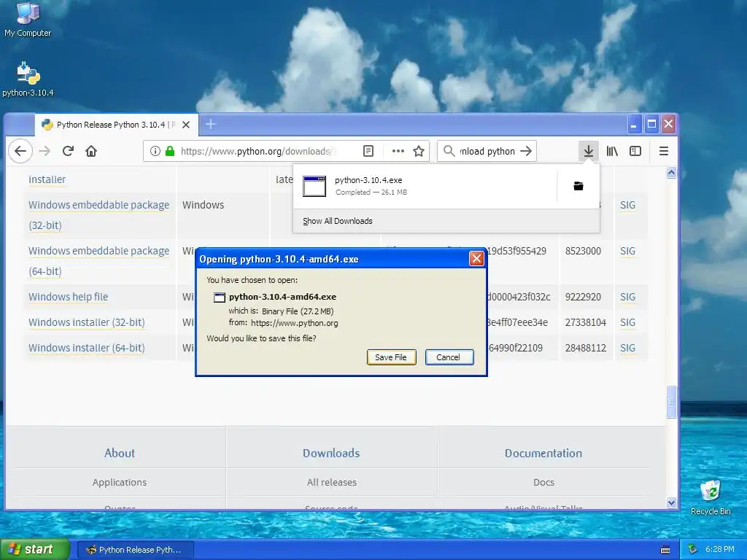This screenshot has height=560, width=747.
Task: Close the Python Release tab
Action: [186, 125]
